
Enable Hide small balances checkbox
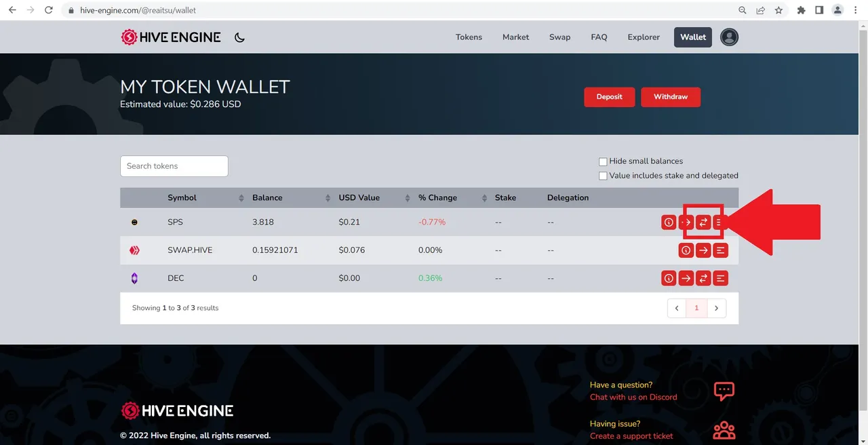(x=603, y=161)
